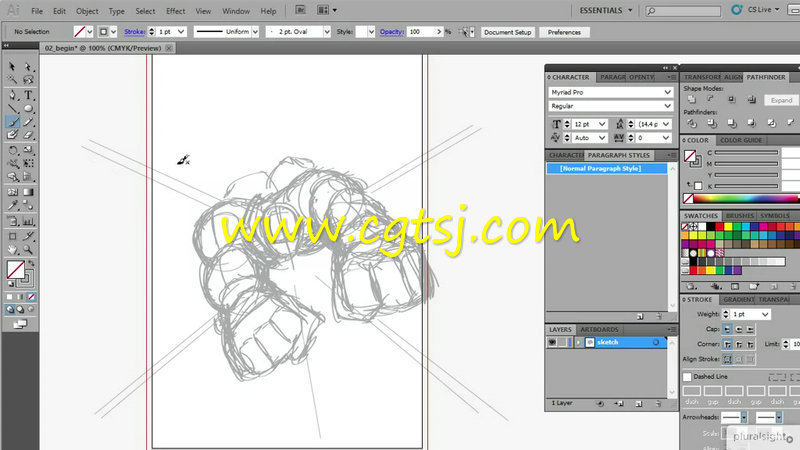
Task: Toggle visibility eye of sketch layer
Action: tap(552, 342)
